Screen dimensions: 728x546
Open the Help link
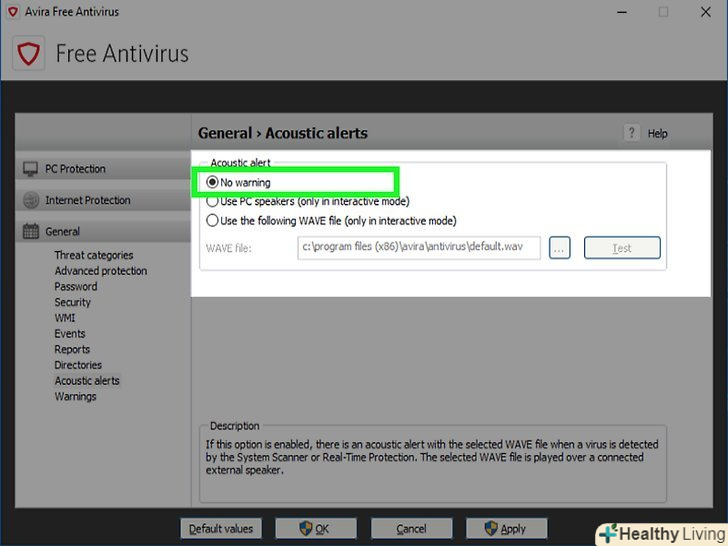tap(657, 134)
